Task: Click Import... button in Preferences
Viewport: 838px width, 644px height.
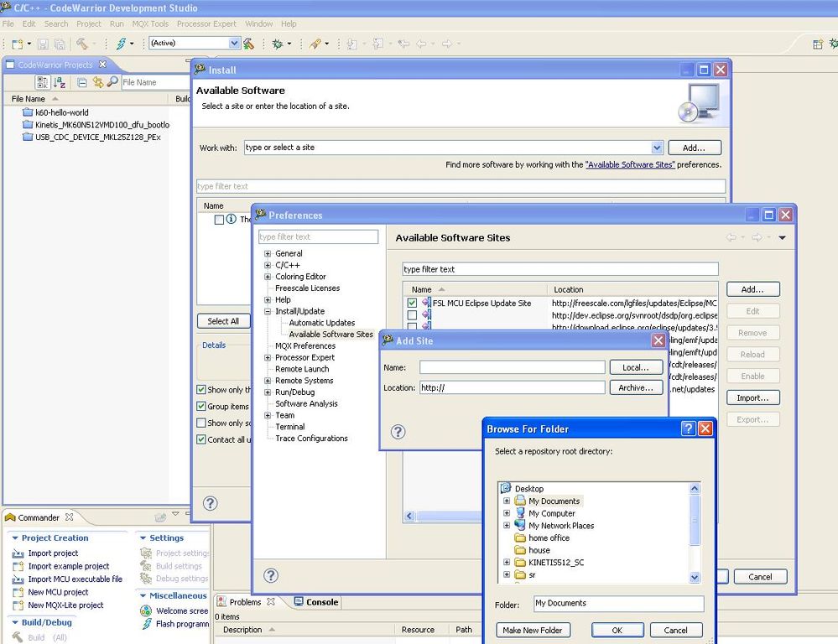Action: [752, 397]
